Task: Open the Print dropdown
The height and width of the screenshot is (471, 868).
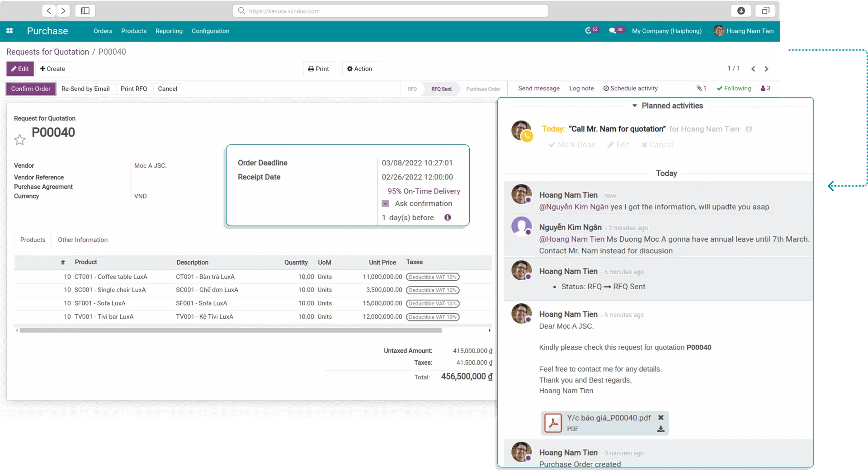Action: pos(319,69)
